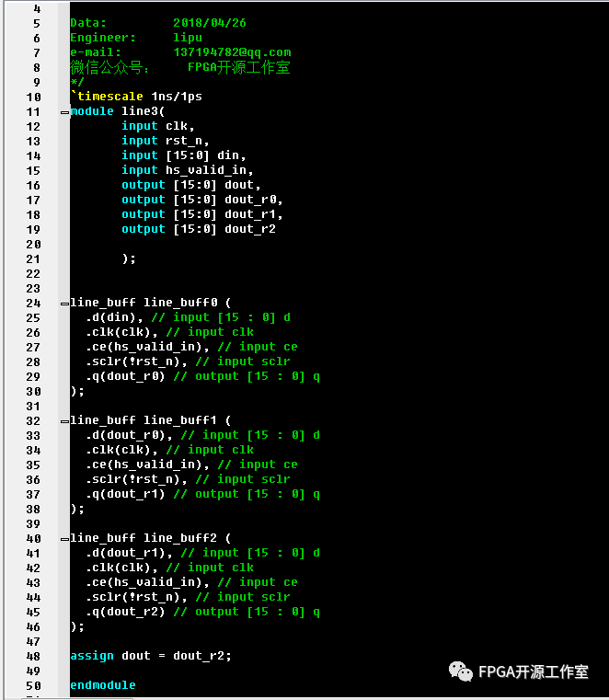
Task: Click the module keyword on line 11
Action: [x=92, y=111]
